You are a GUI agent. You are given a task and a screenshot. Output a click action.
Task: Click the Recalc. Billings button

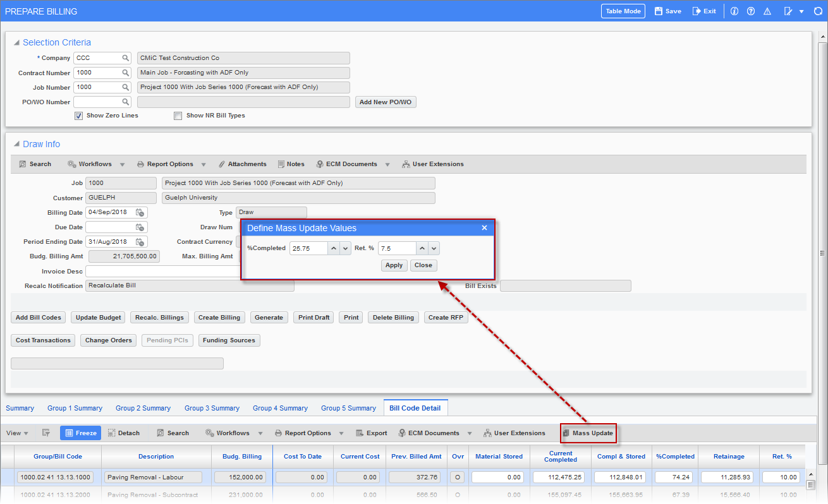(159, 318)
